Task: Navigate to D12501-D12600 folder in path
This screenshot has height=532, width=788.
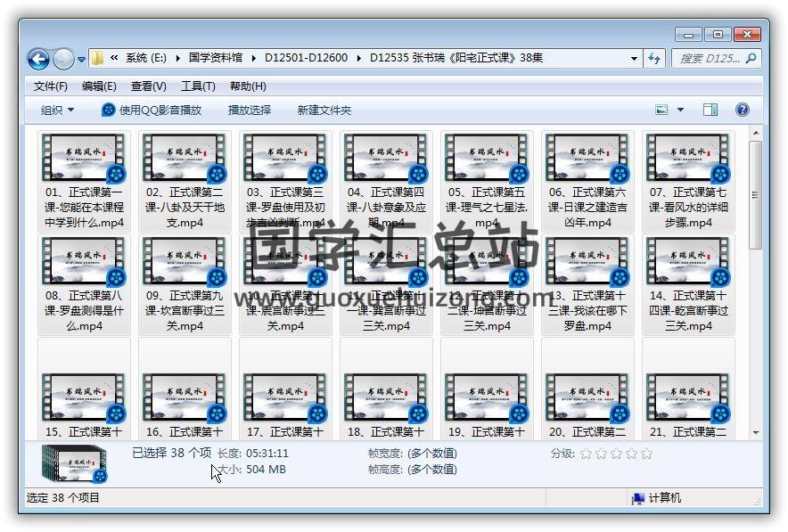Action: click(306, 58)
